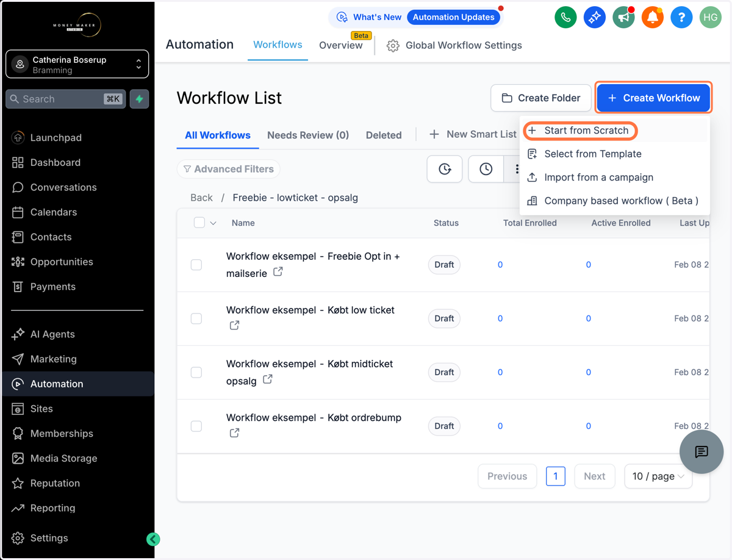Click the What's New link

[x=370, y=17]
